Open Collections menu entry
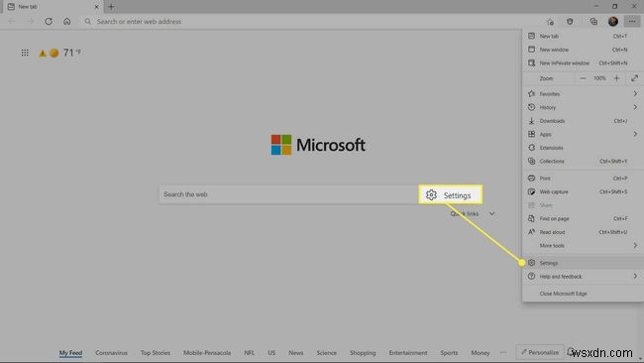This screenshot has height=363, width=644. point(583,161)
